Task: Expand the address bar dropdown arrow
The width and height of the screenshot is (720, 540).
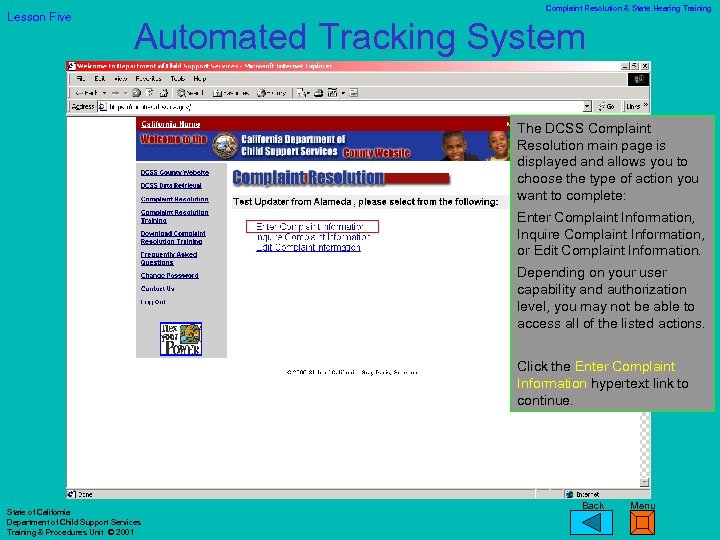Action: coord(587,107)
